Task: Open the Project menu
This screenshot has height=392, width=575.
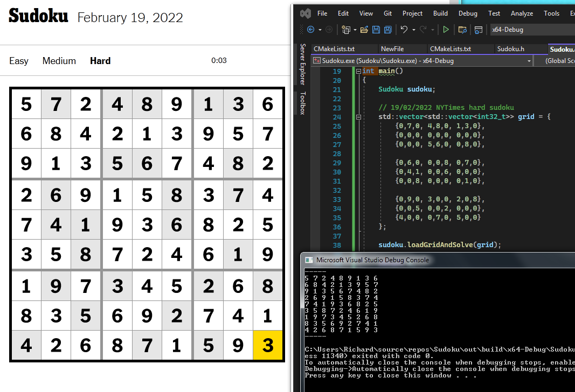Action: point(412,13)
